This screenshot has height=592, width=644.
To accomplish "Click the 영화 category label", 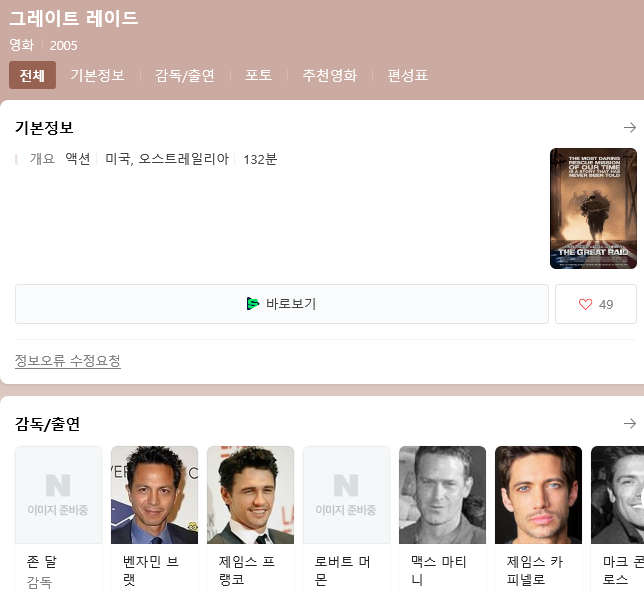I will (22, 45).
